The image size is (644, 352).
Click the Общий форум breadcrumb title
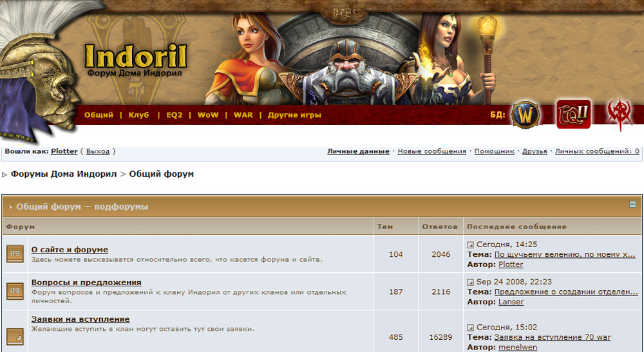point(162,174)
